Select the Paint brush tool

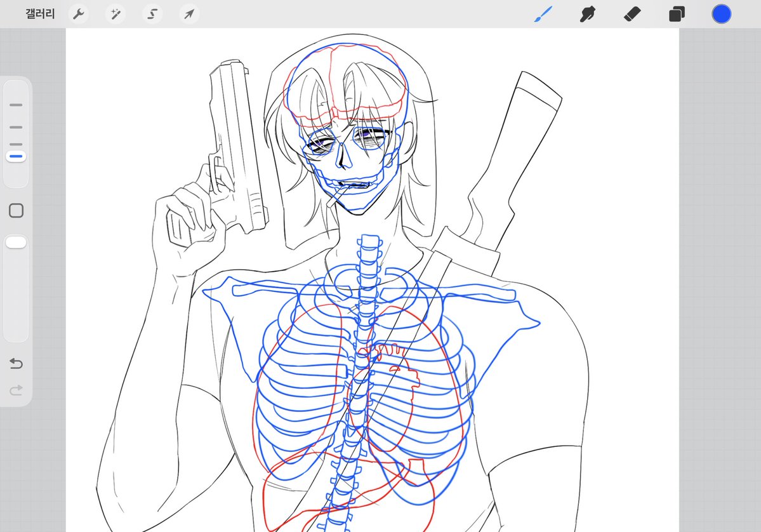coord(543,14)
